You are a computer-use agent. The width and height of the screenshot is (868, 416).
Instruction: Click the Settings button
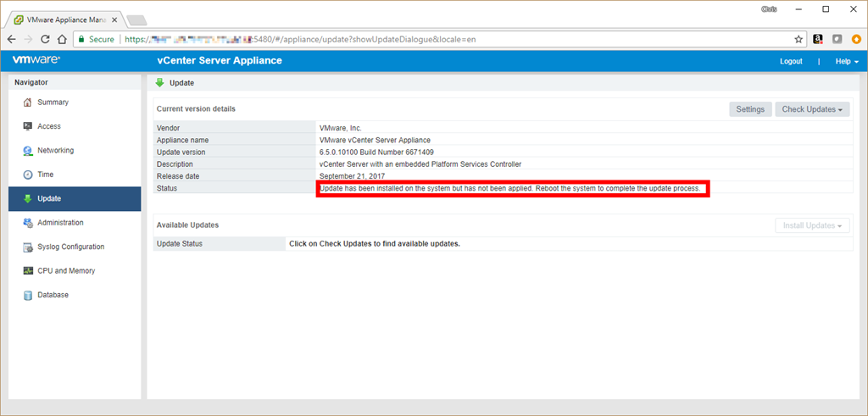tap(750, 109)
